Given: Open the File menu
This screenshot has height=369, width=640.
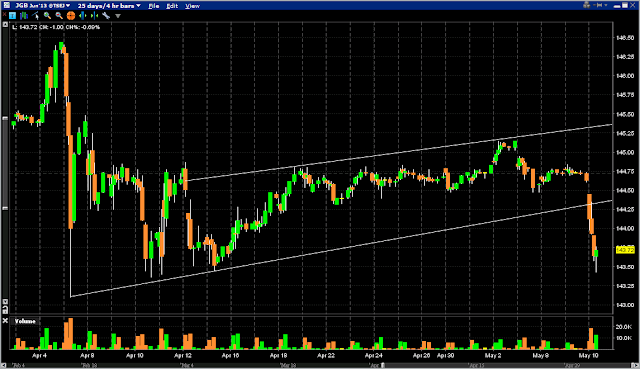Looking at the screenshot, I should (153, 6).
